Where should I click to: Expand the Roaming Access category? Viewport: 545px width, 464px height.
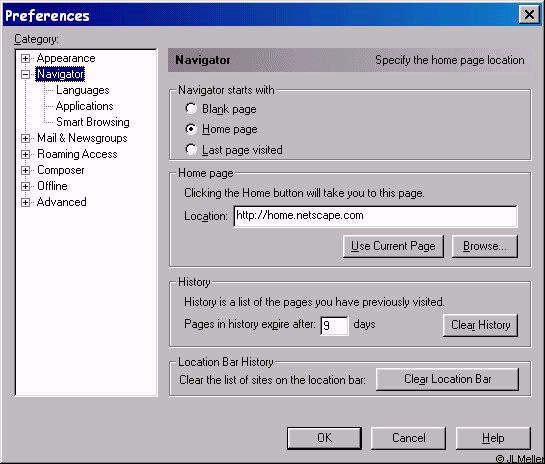pos(25,154)
